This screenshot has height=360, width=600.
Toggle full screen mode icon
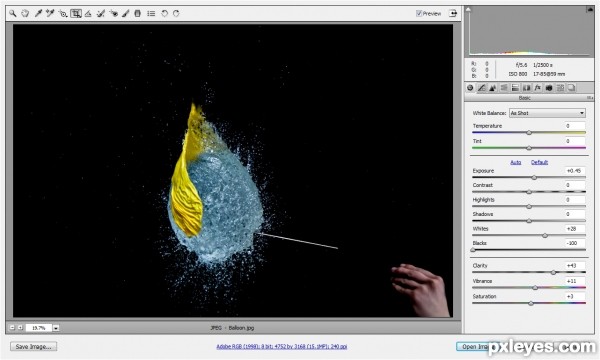click(x=453, y=13)
